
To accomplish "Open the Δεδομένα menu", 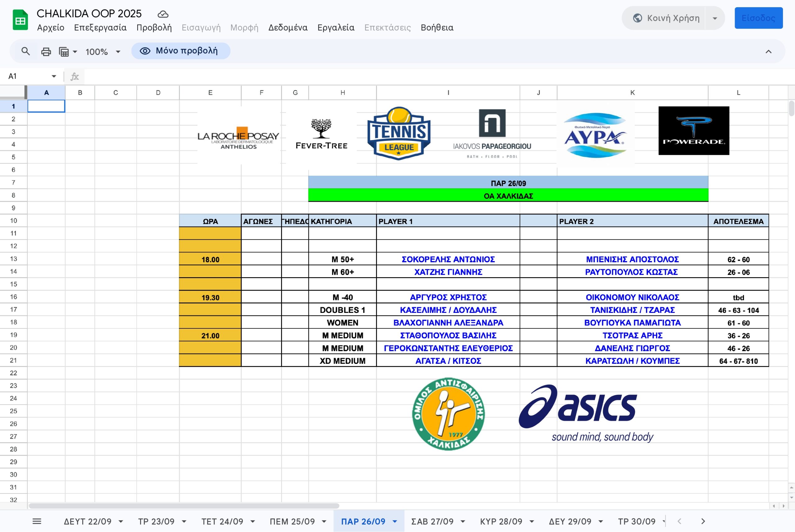I will [x=288, y=28].
